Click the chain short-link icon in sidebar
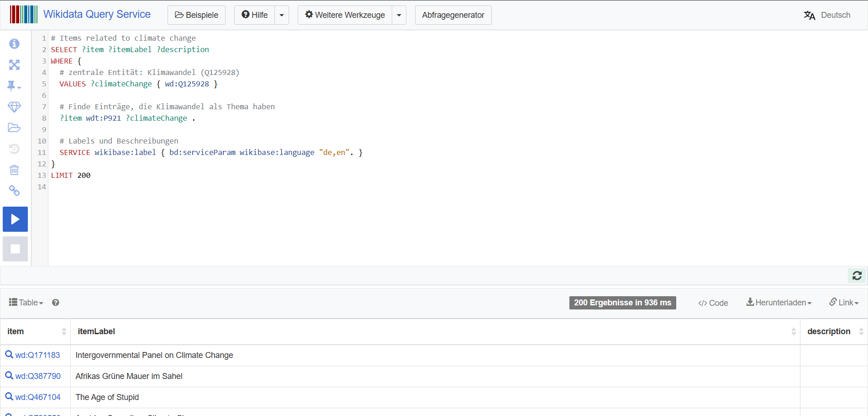Viewport: 868px width, 416px height. [x=14, y=191]
